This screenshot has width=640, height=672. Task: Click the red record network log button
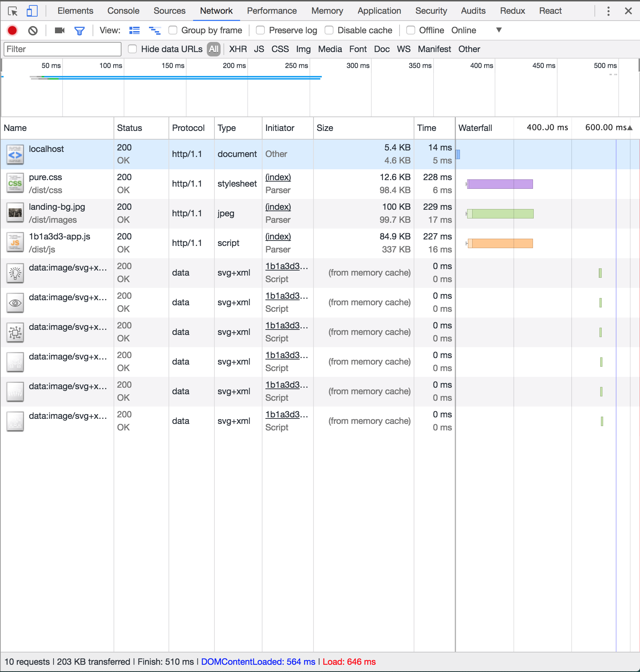[12, 30]
